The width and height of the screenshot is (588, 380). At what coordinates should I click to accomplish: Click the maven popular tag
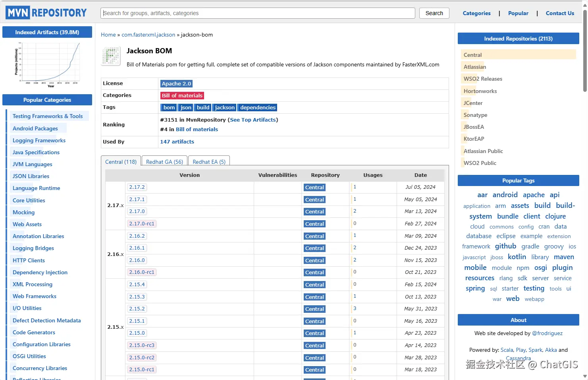[564, 257]
